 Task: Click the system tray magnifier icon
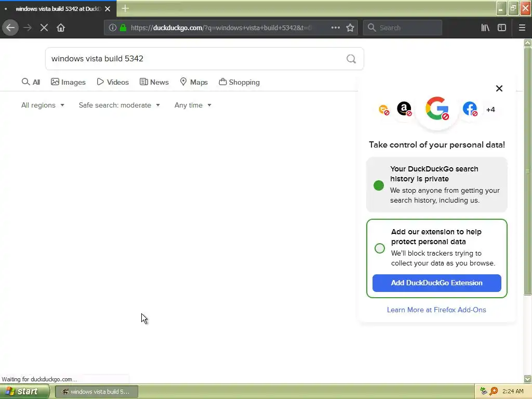494,391
